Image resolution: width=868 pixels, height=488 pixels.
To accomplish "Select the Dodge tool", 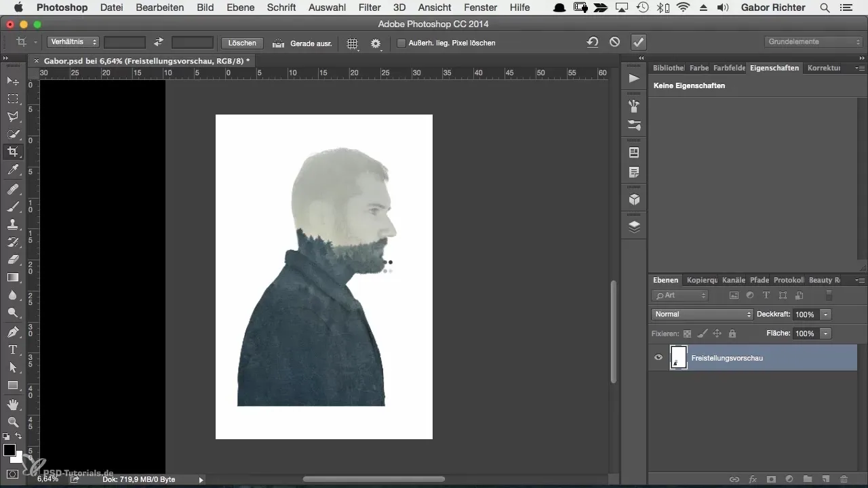I will pyautogui.click(x=13, y=312).
